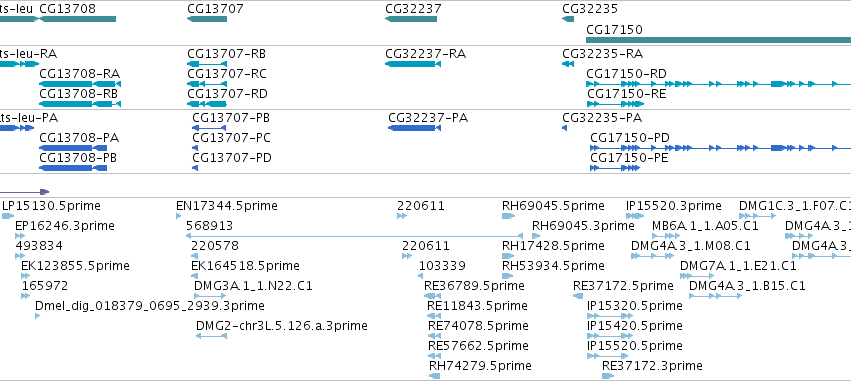Screen dimensions: 851x381
Task: Open the CG13708-RA transcript label
Action: pyautogui.click(x=80, y=74)
